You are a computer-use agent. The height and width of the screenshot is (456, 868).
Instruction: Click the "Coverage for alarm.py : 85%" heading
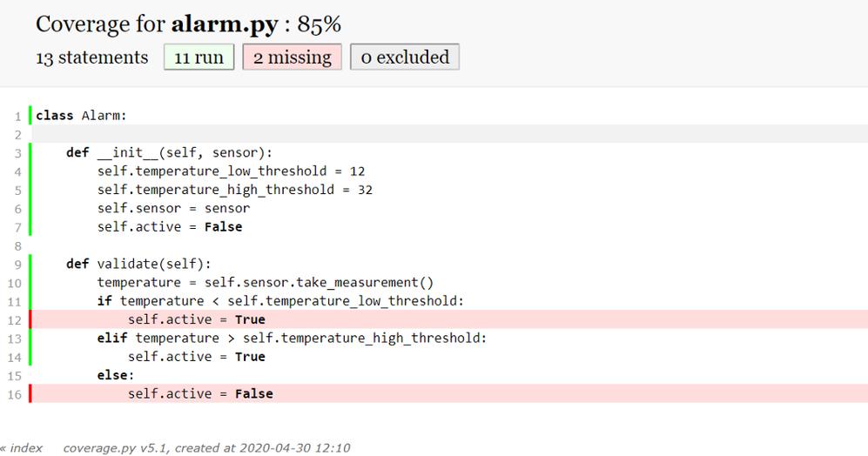188,24
